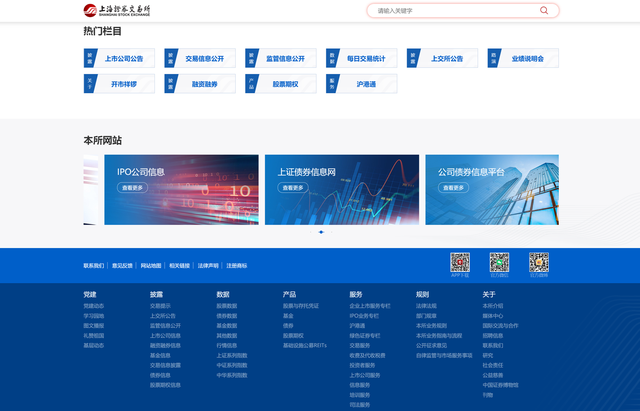Open 媒体中心 link under 关于
This screenshot has height=411, width=640.
click(x=493, y=316)
